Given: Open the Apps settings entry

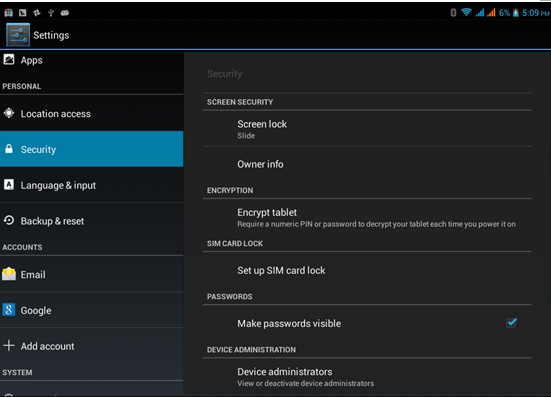Looking at the screenshot, I should point(92,60).
